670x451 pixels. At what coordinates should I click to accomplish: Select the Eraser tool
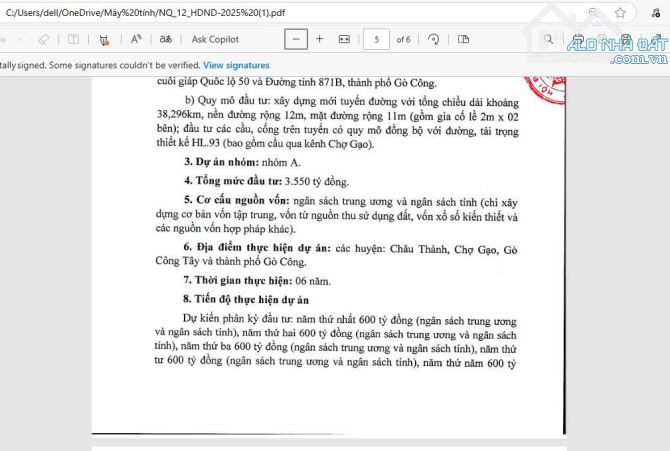pyautogui.click(x=43, y=39)
